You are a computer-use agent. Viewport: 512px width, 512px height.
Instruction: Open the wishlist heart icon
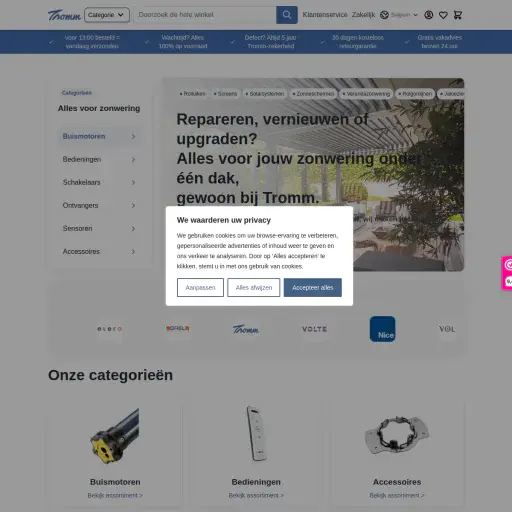443,15
